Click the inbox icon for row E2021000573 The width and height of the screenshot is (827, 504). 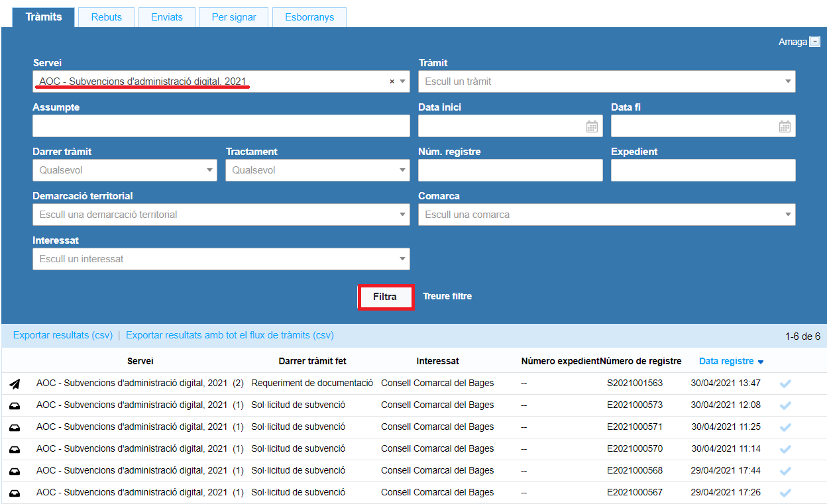(x=15, y=405)
